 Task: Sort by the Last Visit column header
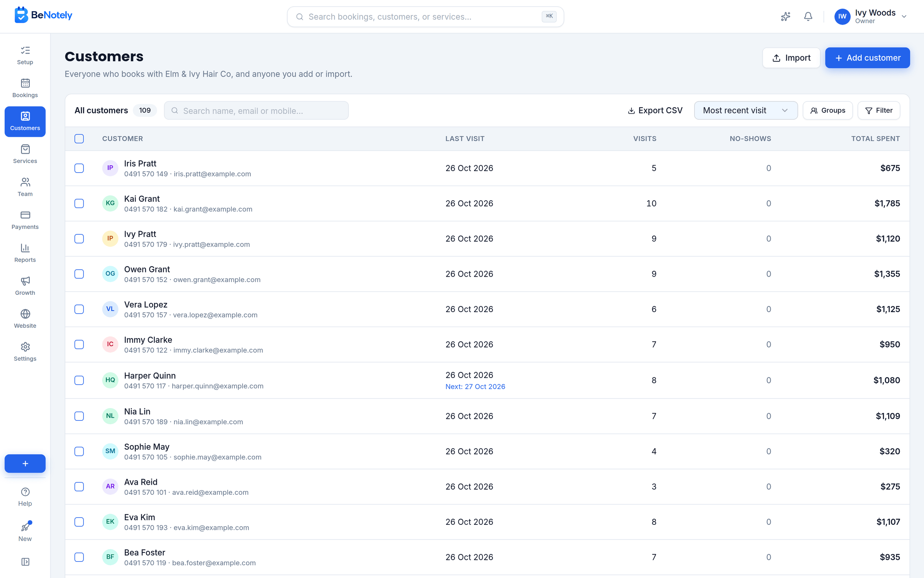465,139
